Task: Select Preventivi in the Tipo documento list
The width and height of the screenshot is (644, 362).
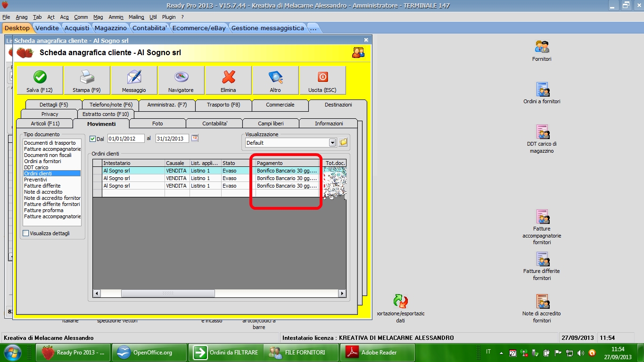Action: 52,180
